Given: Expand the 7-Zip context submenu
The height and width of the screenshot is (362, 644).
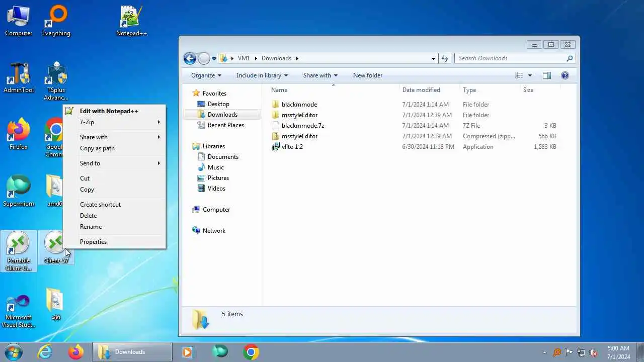Looking at the screenshot, I should pos(115,122).
